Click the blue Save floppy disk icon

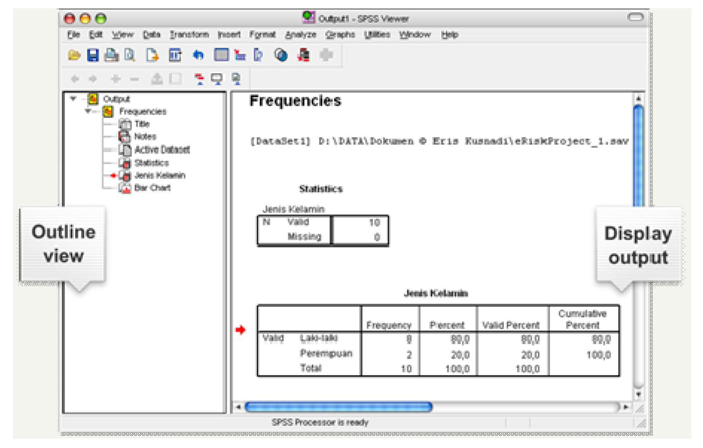click(x=93, y=55)
